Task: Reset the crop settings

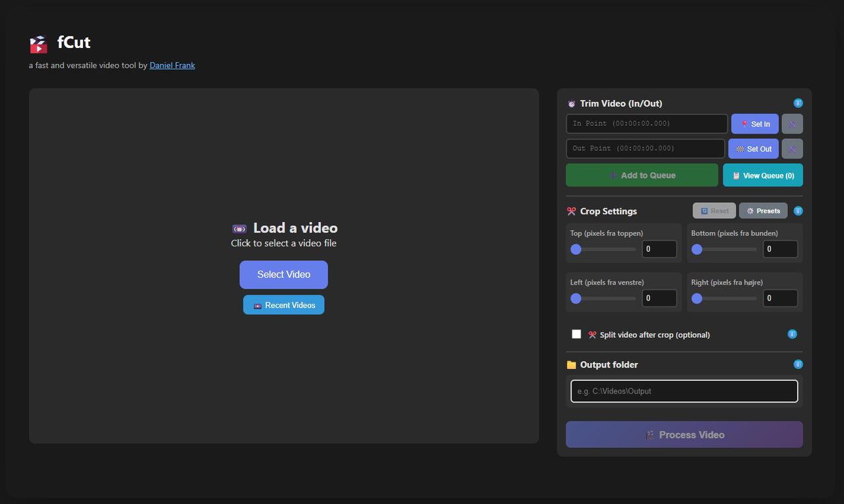Action: tap(714, 211)
